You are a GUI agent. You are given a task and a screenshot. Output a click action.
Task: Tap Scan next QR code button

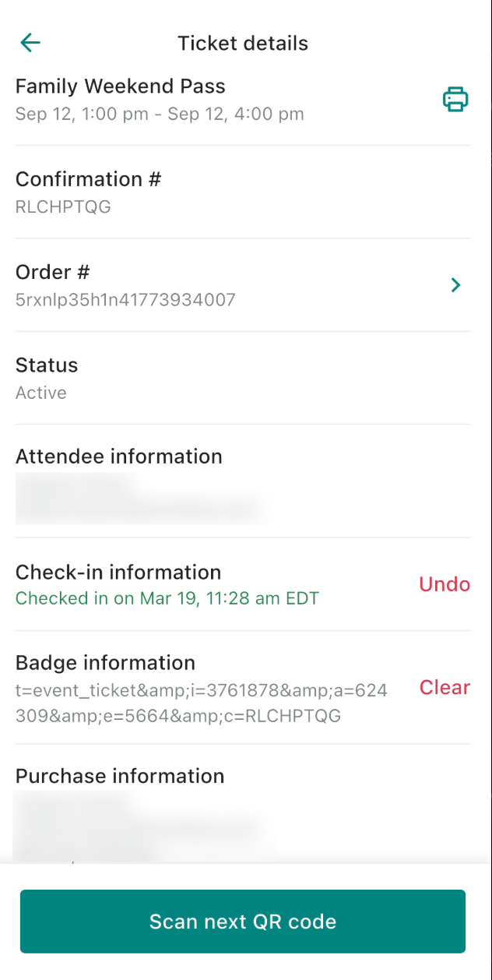point(243,922)
